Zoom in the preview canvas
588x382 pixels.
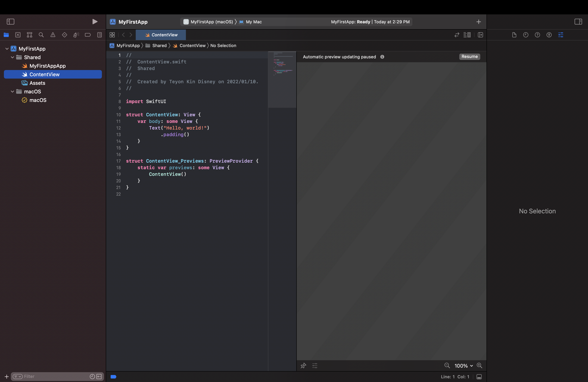pos(479,365)
